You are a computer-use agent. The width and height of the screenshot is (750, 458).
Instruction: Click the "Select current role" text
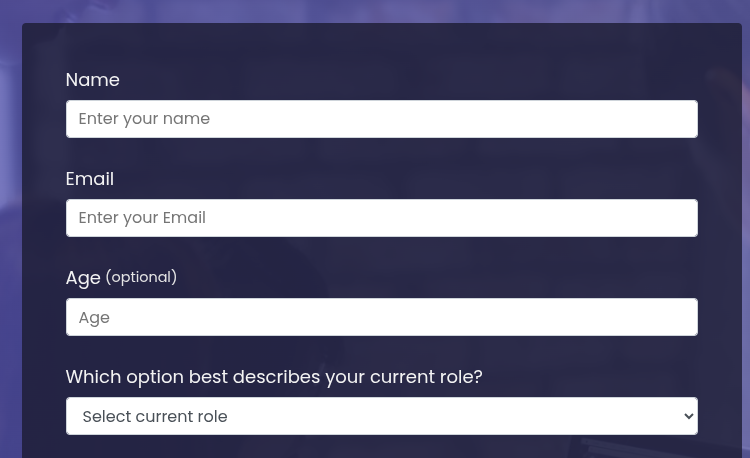(155, 416)
